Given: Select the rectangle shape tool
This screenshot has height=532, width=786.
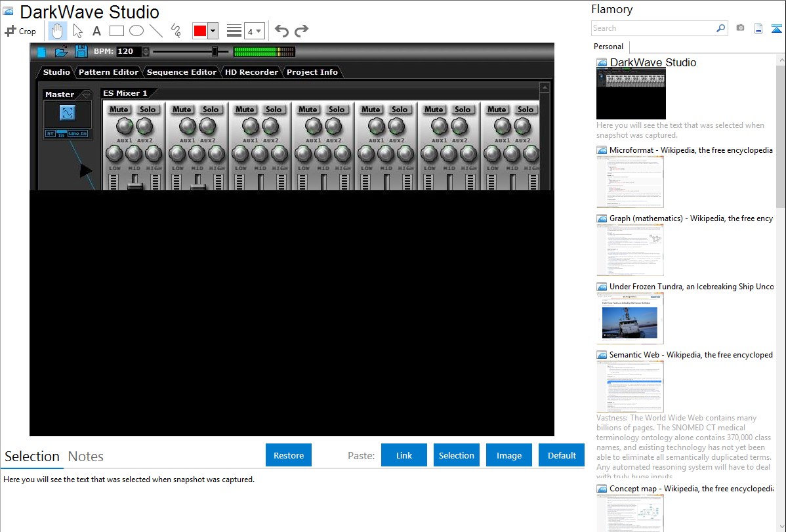Looking at the screenshot, I should [x=116, y=31].
